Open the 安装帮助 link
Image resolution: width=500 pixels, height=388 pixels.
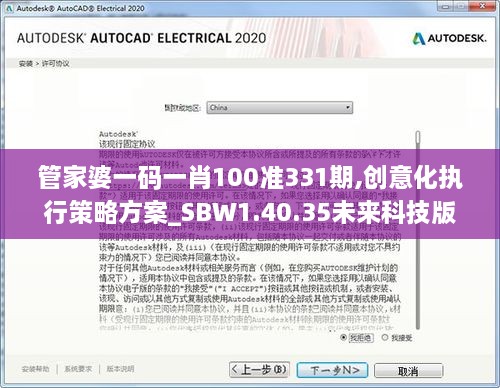(35, 369)
